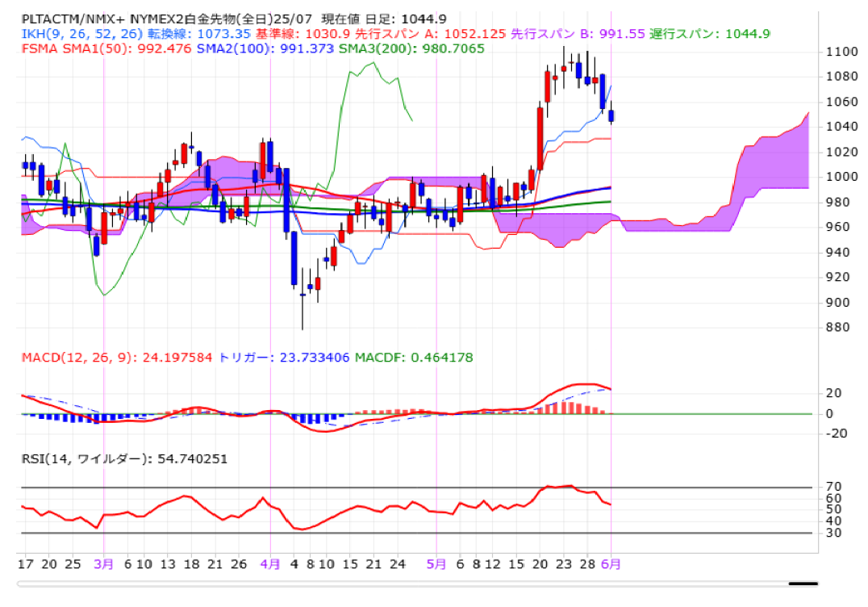Image resolution: width=868 pixels, height=607 pixels.
Task: Click the 6月 date axis label
Action: point(611,564)
